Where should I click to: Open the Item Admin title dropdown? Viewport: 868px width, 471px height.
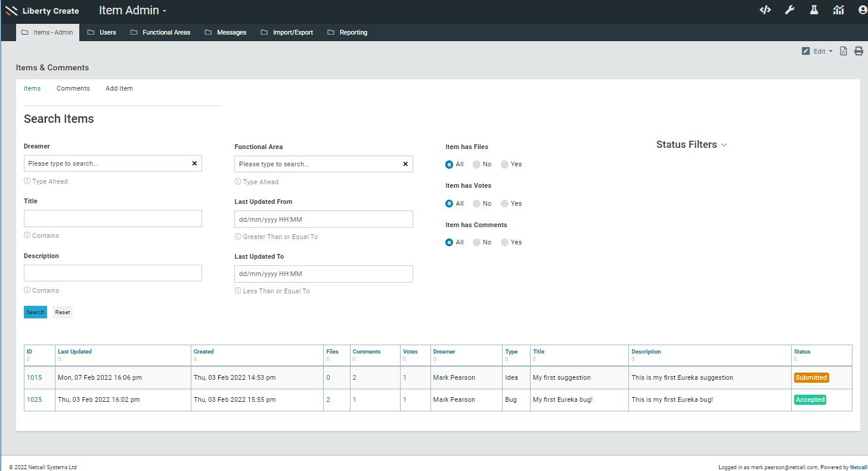133,11
